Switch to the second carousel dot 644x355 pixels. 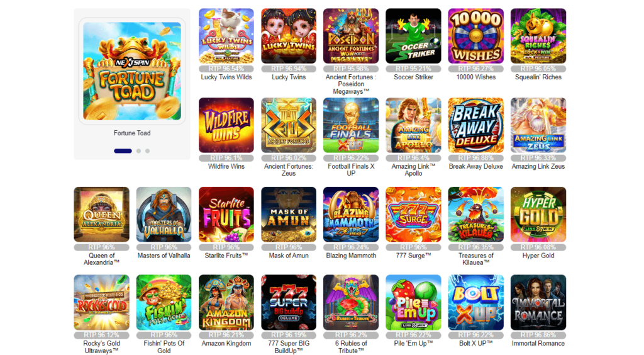[139, 151]
